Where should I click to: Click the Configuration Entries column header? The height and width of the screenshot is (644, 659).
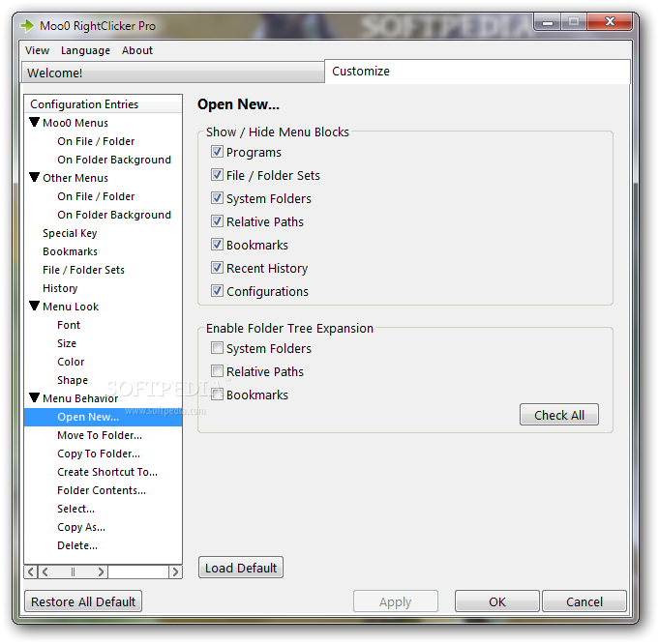tap(103, 103)
